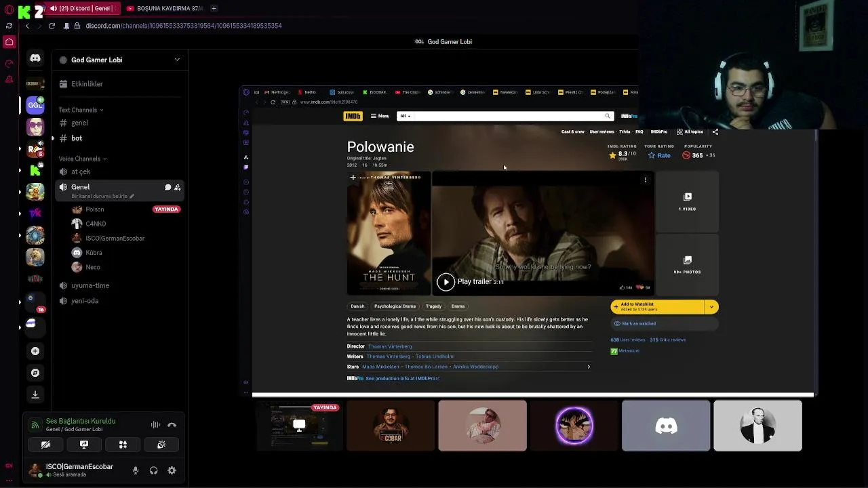
Task: Expand Stars cast arrow
Action: tap(589, 367)
